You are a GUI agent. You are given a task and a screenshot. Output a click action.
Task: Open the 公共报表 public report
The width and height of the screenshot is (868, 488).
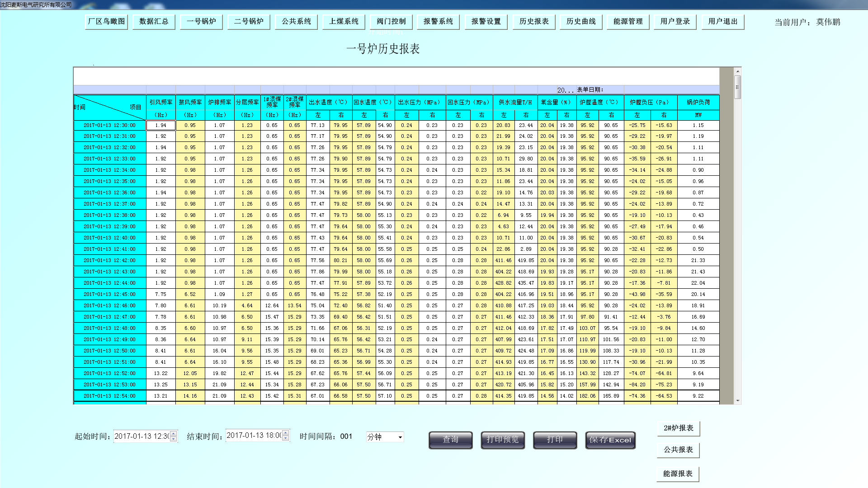tap(678, 450)
